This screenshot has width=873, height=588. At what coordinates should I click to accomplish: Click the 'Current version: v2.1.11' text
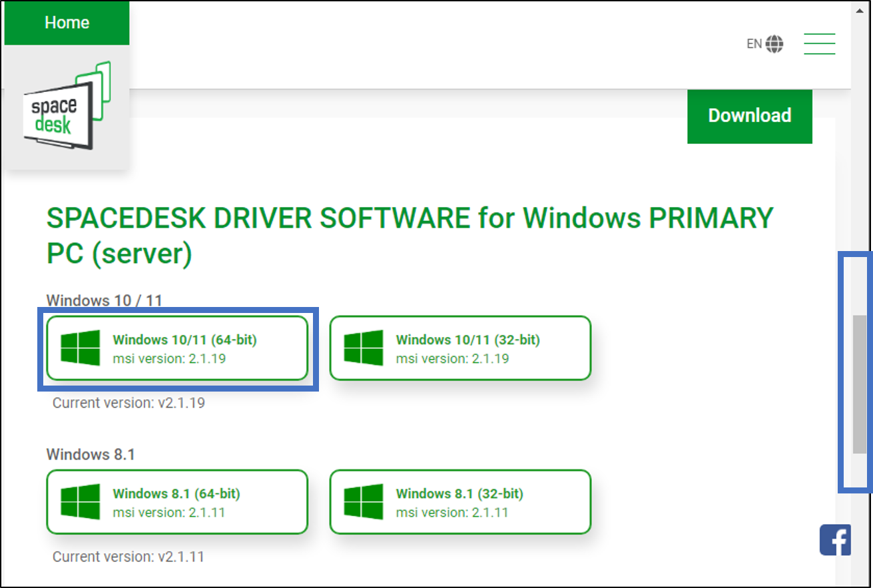point(129,557)
